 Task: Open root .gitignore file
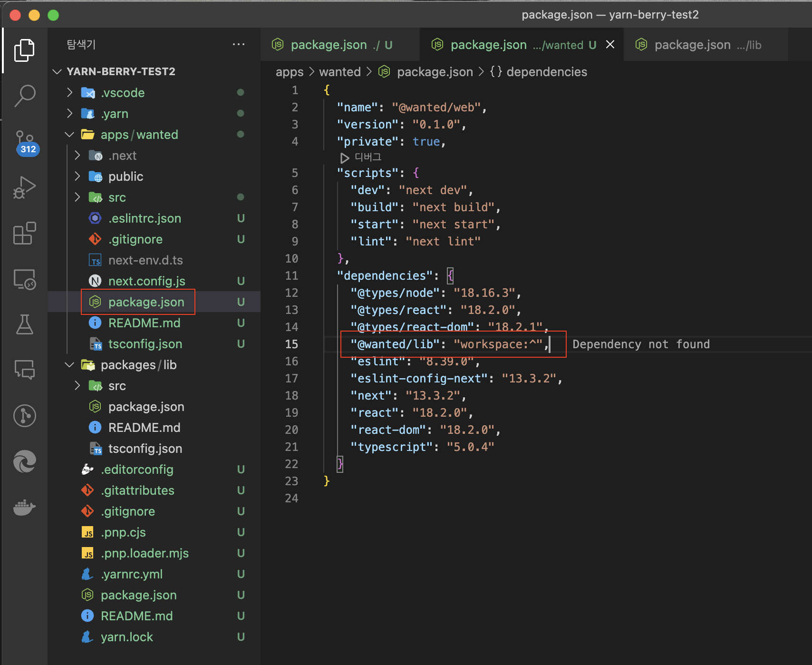[x=154, y=511]
